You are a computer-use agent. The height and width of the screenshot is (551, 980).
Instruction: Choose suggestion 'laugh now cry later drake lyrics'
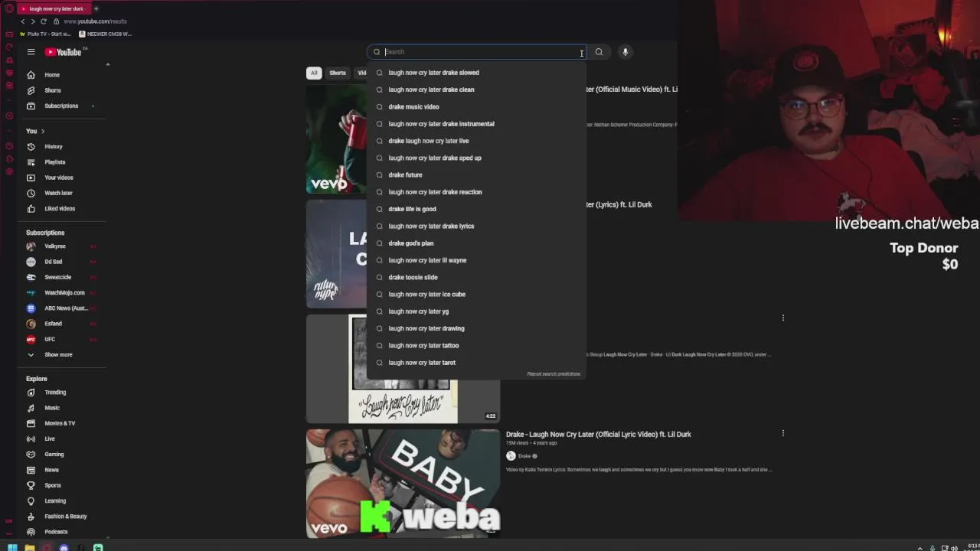tap(476, 226)
